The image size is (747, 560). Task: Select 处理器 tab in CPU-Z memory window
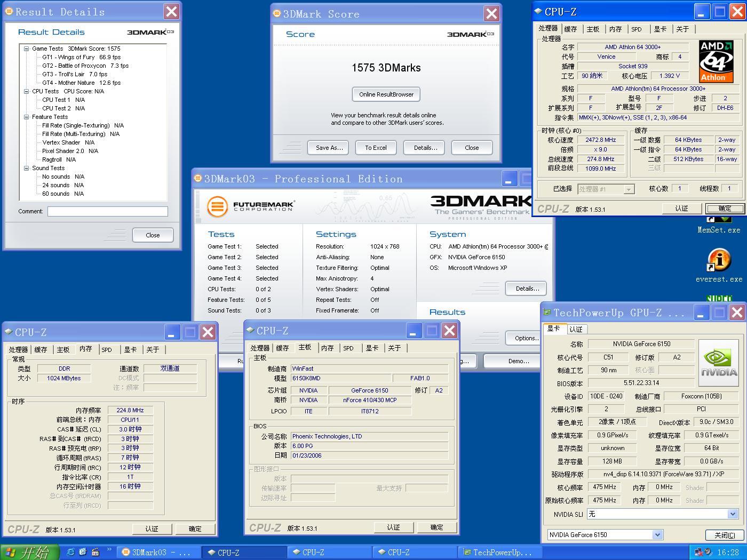(18, 350)
